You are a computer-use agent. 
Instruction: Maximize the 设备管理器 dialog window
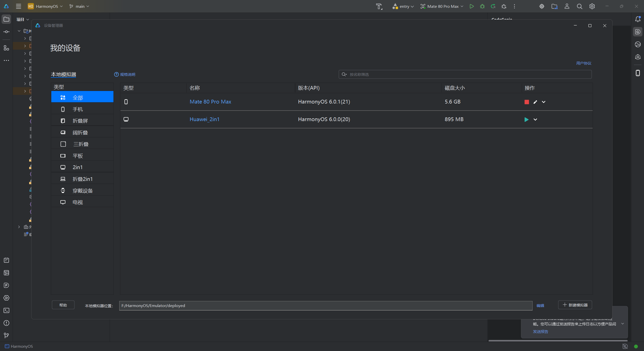590,26
